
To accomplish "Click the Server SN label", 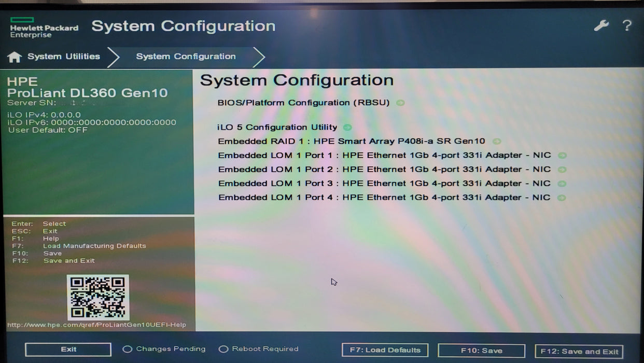I will pos(31,103).
